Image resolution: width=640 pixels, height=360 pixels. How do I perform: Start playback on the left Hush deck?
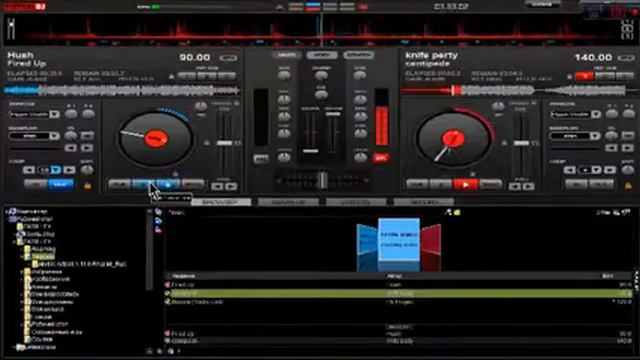[168, 185]
